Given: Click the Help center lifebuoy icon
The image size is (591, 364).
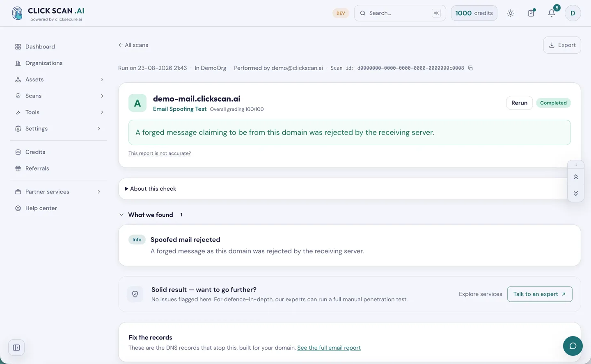Looking at the screenshot, I should [x=18, y=208].
